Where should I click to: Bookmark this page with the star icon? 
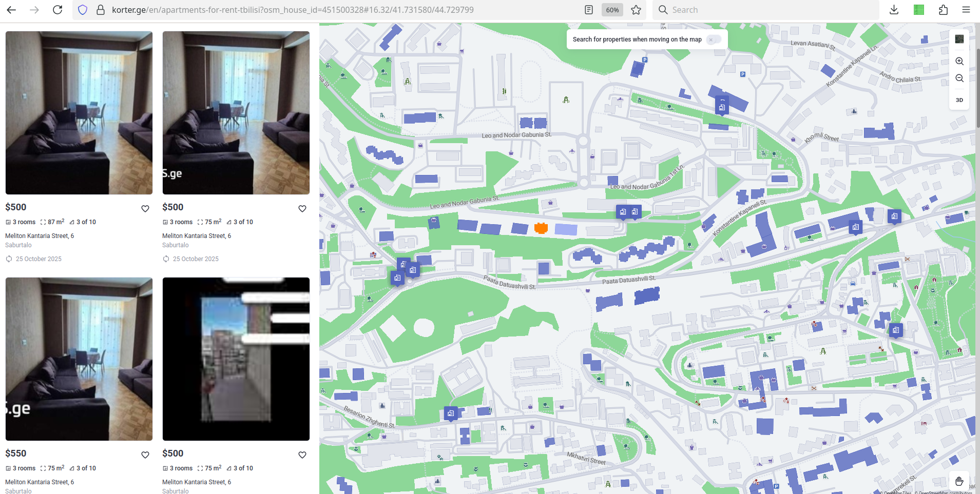click(x=636, y=10)
